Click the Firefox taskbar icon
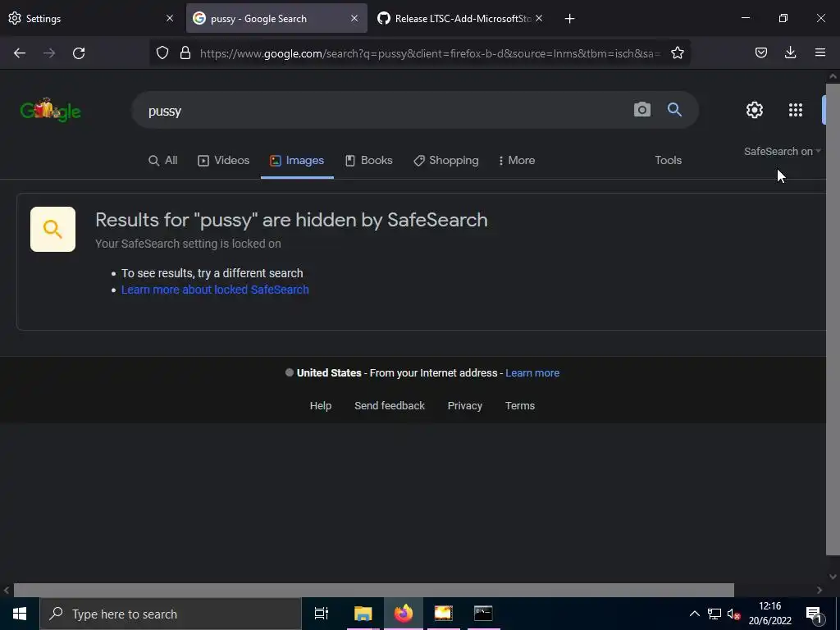This screenshot has width=840, height=630. [404, 614]
